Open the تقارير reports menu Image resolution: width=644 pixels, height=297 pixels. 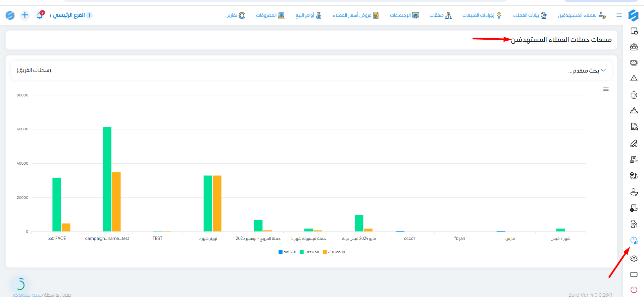pos(236,15)
